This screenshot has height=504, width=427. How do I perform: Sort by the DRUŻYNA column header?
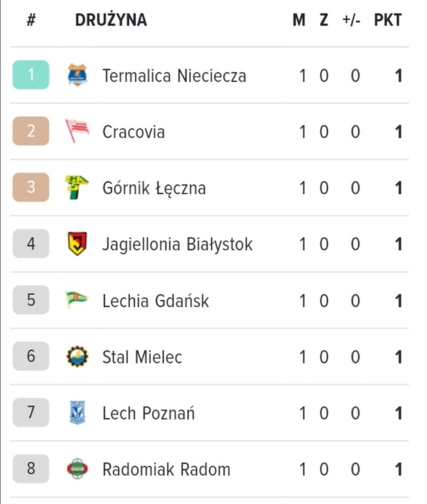[x=111, y=20]
